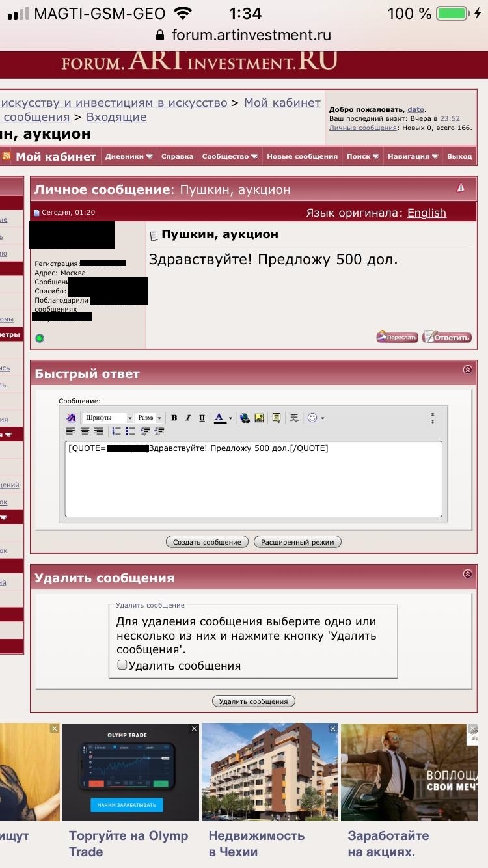Collapse the 'Удалить сообщения' section
This screenshot has width=488, height=868.
(467, 574)
